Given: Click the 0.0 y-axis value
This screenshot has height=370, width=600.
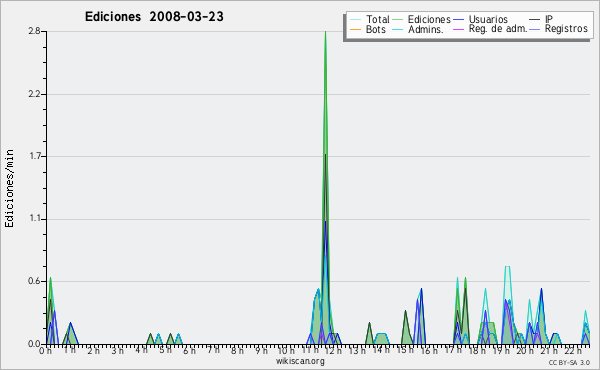Looking at the screenshot, I should pyautogui.click(x=34, y=344).
